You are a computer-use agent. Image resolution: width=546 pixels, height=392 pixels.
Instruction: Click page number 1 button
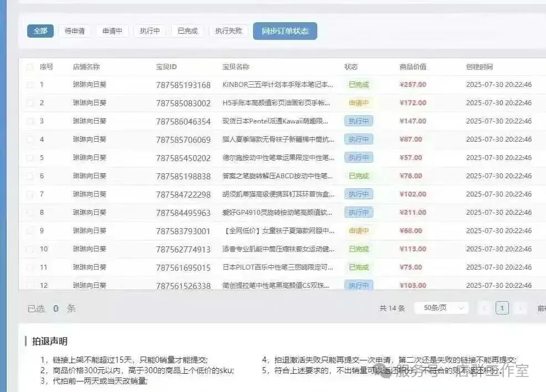502,308
